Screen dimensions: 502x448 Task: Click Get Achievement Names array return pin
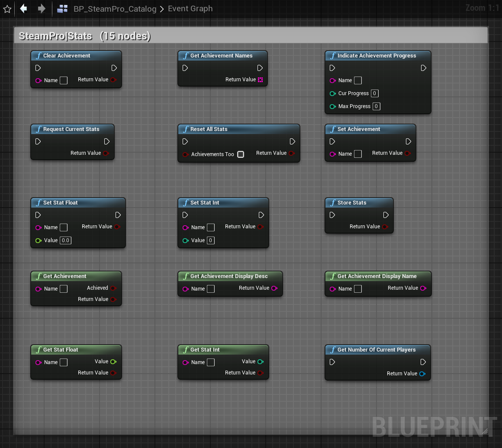click(x=260, y=80)
